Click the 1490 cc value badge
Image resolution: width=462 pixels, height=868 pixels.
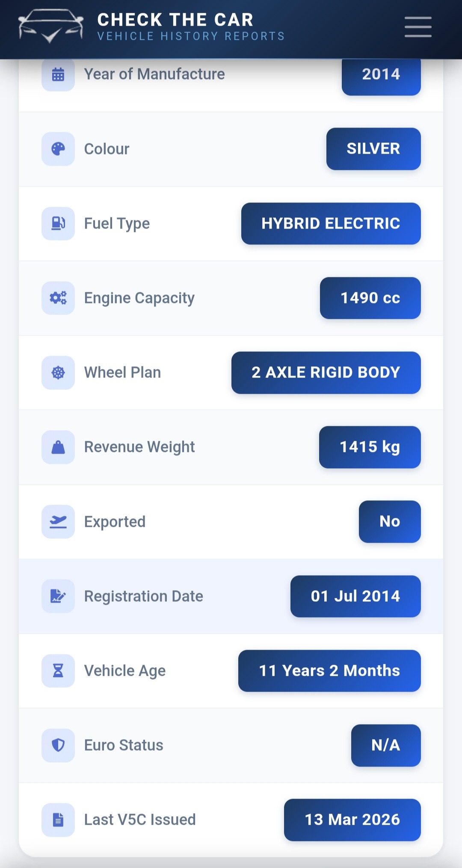point(370,298)
